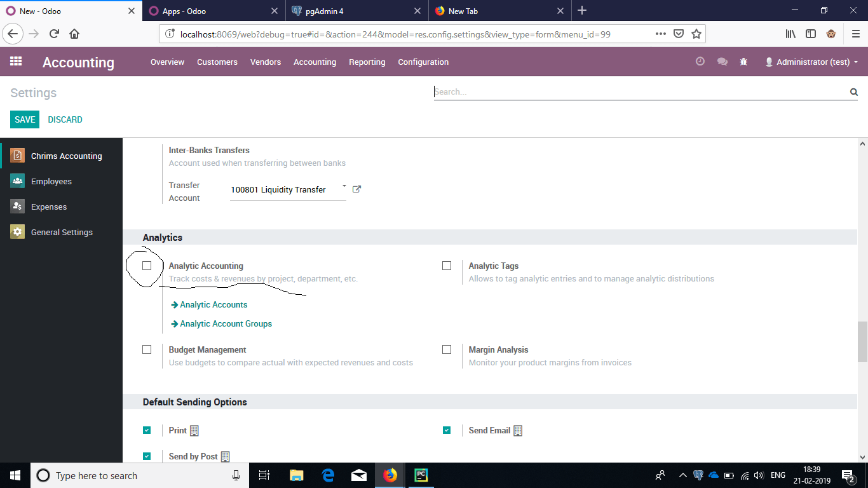Open the Odoo apps grid menu icon
This screenshot has height=488, width=868.
click(16, 62)
